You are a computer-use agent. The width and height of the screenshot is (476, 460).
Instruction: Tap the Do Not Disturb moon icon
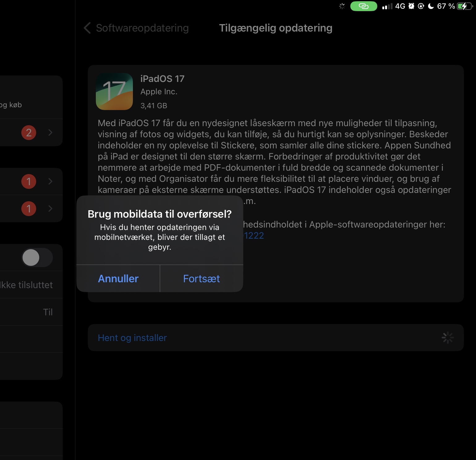(x=431, y=6)
